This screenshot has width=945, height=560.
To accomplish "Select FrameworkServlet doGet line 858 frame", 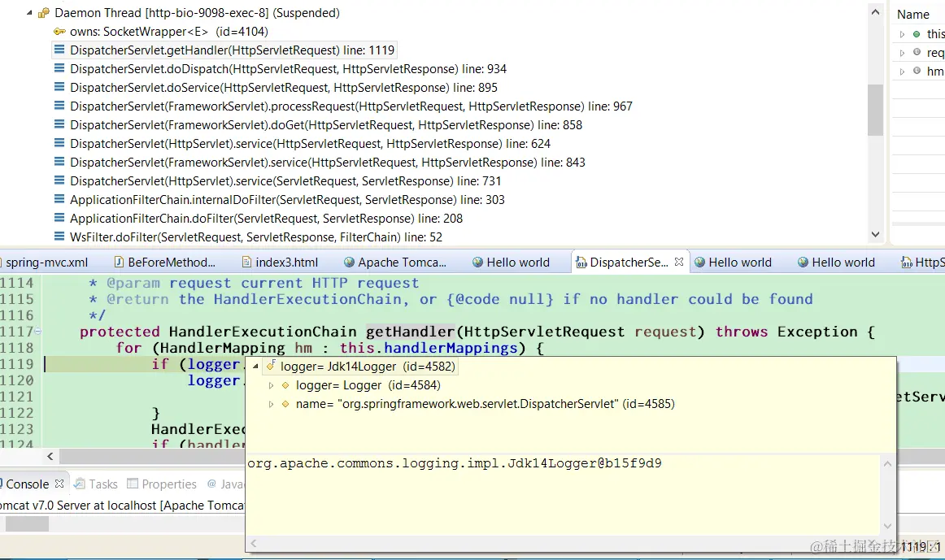I will click(326, 124).
